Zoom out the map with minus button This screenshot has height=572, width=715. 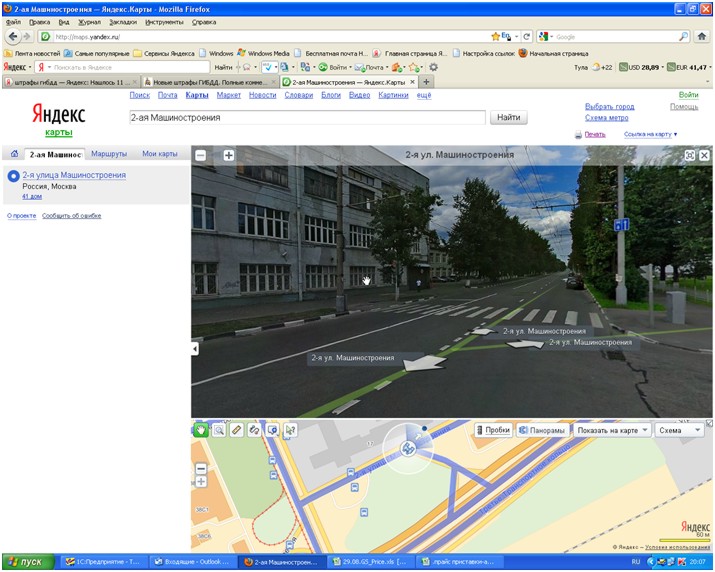pos(201,468)
